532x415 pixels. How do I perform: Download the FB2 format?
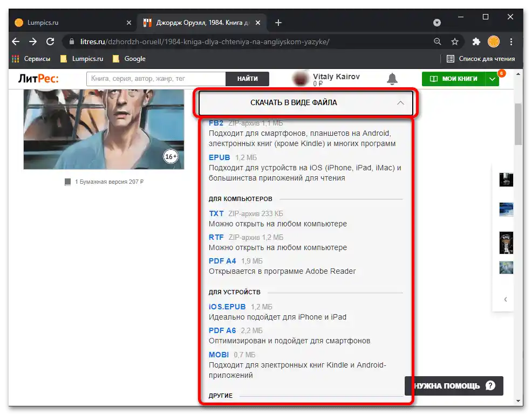pos(216,123)
